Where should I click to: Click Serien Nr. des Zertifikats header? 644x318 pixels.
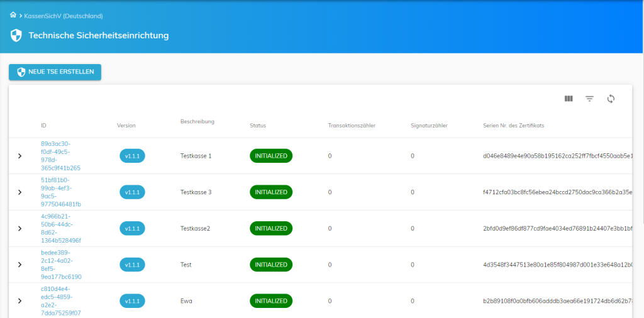(514, 125)
